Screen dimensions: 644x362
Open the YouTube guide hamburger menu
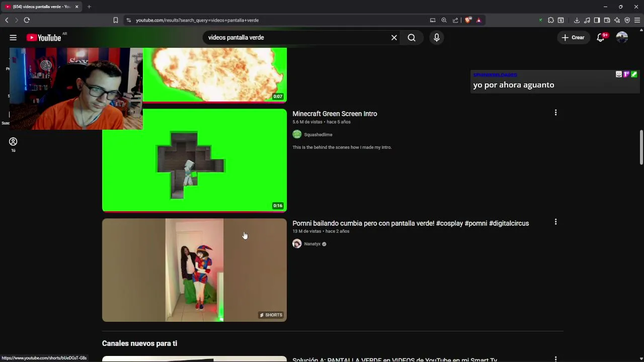pos(13,38)
